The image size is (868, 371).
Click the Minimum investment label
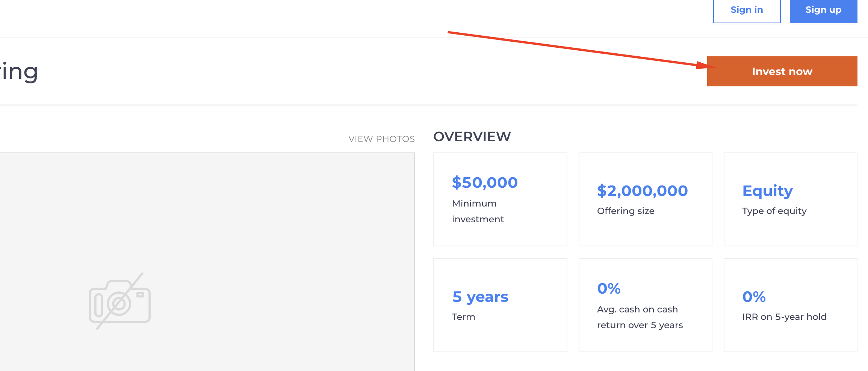tap(478, 211)
